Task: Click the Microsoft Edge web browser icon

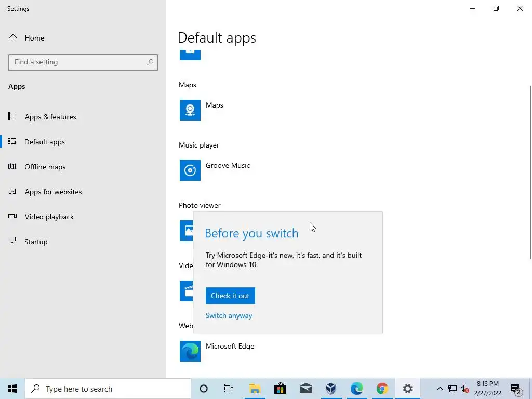Action: [x=190, y=351]
